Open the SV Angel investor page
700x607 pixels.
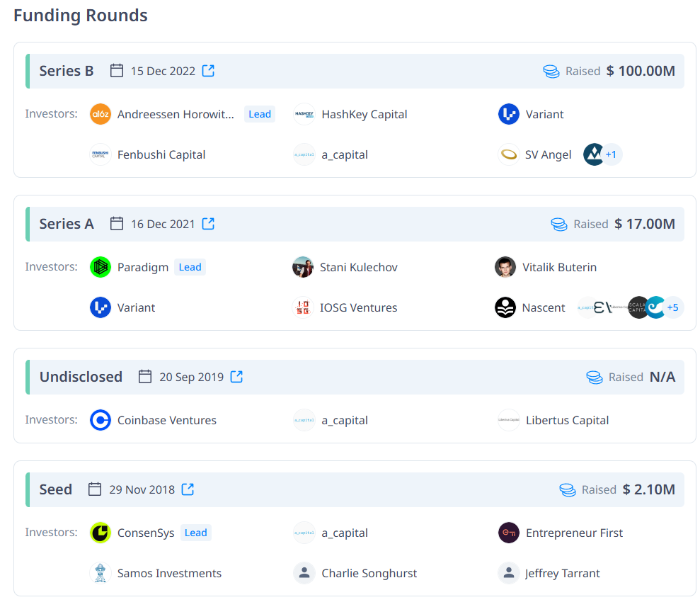tap(549, 154)
